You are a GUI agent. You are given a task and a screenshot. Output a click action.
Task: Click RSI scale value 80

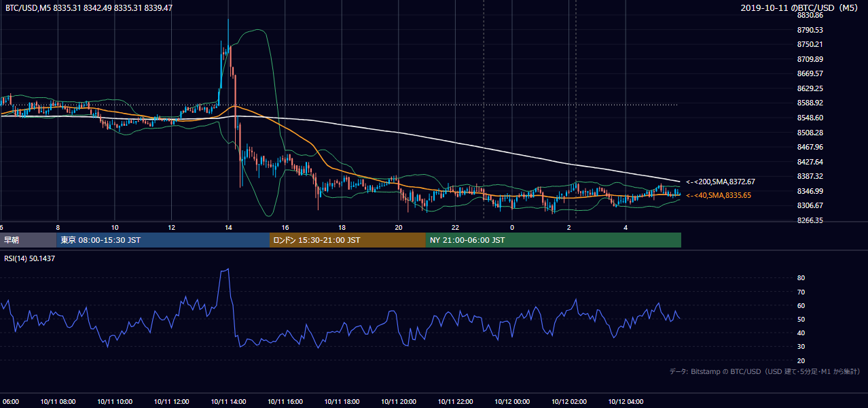click(x=801, y=278)
